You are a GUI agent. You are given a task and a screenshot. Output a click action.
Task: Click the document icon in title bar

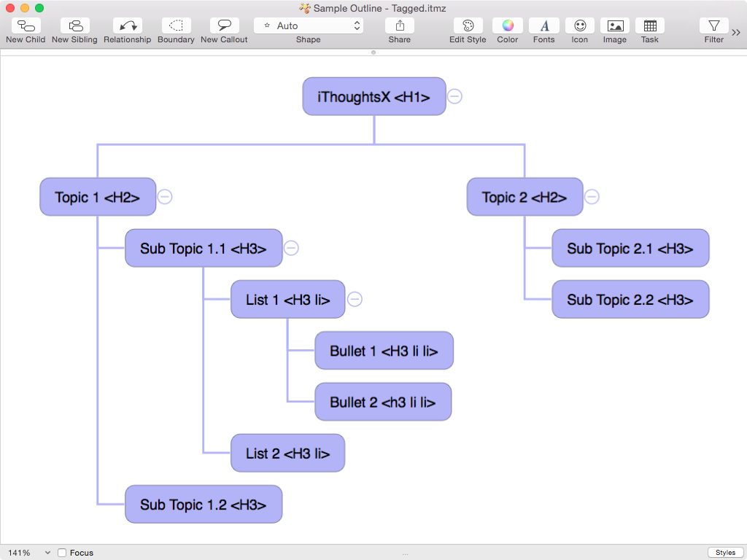click(305, 8)
